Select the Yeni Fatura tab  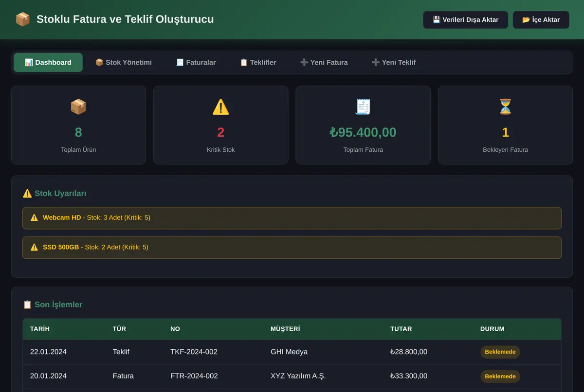tap(324, 62)
